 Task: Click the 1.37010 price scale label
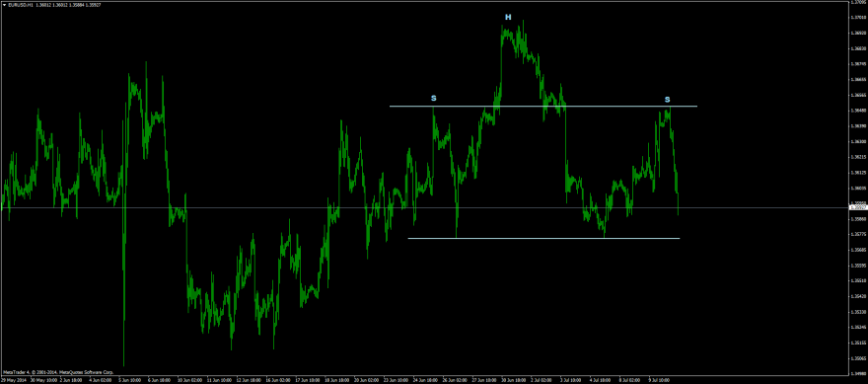click(858, 17)
